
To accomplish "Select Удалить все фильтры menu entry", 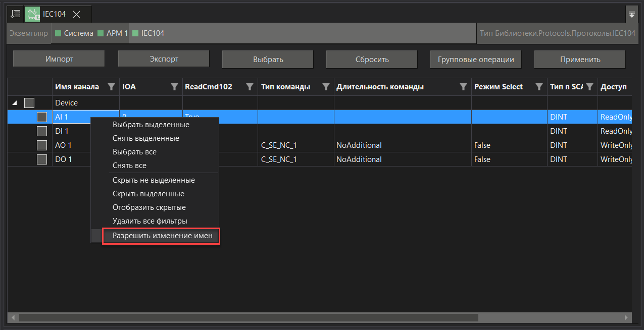I will click(x=150, y=221).
